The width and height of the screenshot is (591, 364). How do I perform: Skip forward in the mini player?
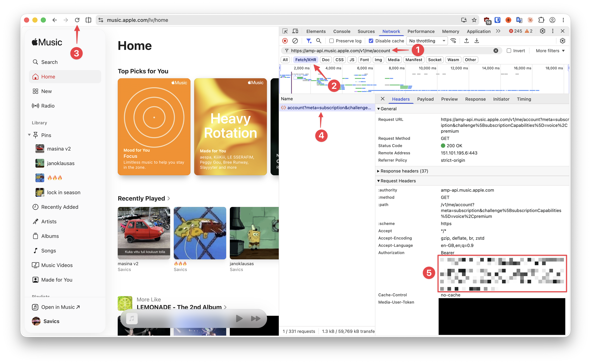(x=255, y=319)
